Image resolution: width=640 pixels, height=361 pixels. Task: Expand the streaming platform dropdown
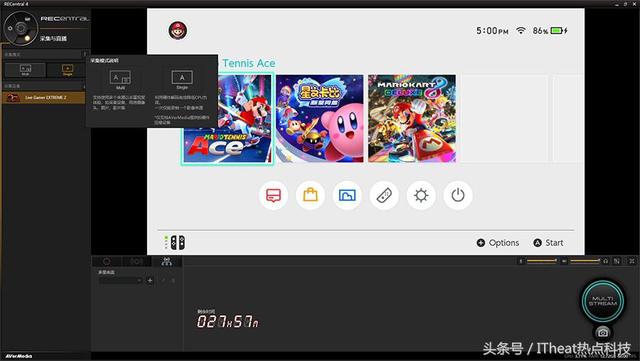click(x=120, y=280)
